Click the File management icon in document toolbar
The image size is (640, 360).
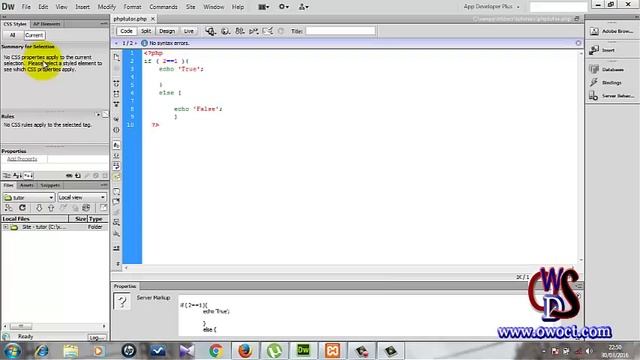click(240, 31)
